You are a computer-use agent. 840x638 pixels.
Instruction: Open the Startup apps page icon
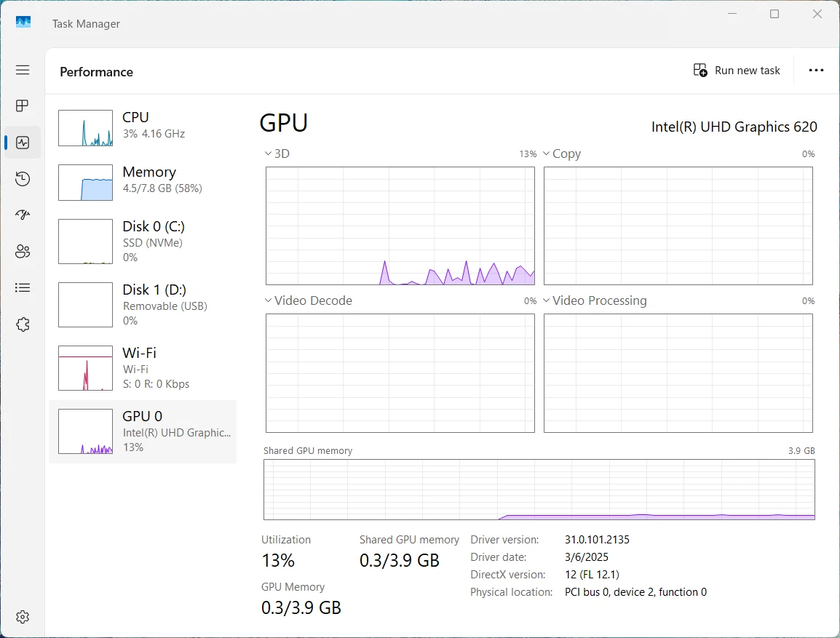[x=23, y=215]
